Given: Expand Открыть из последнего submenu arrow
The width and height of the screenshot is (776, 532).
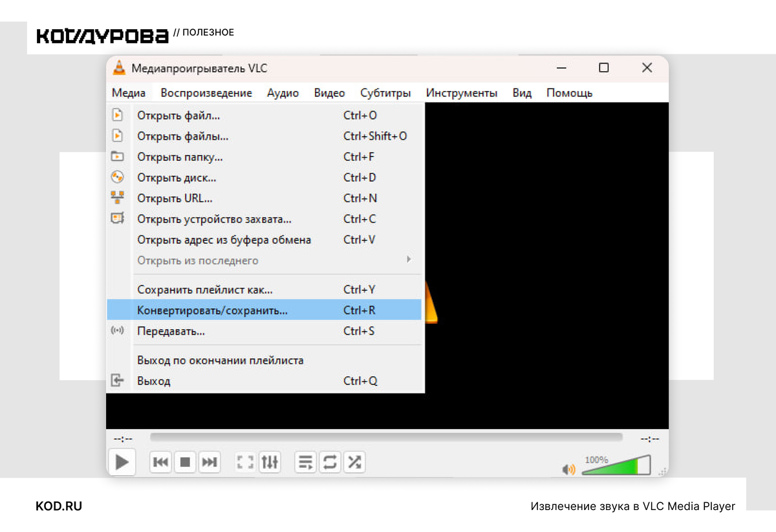Looking at the screenshot, I should click(408, 260).
